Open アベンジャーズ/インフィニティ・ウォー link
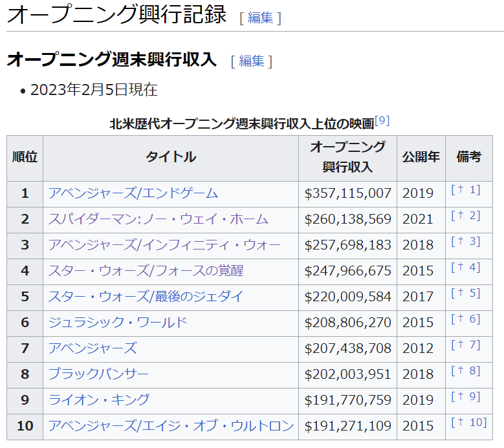The height and width of the screenshot is (448, 504). (164, 245)
